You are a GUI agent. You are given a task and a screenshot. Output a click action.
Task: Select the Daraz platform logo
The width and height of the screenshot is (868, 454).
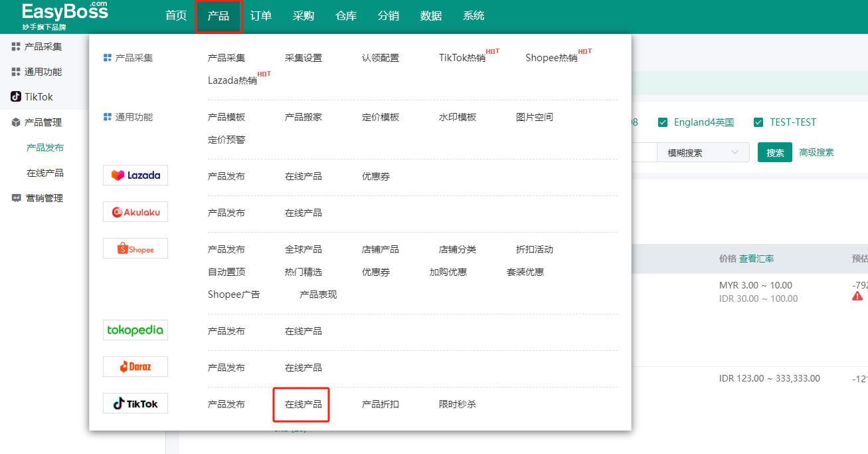click(135, 366)
